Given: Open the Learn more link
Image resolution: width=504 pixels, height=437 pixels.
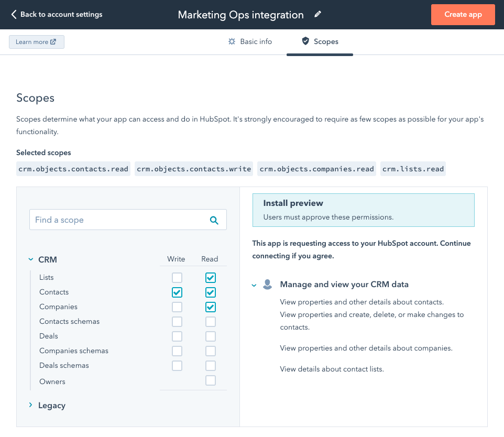Looking at the screenshot, I should 36,41.
